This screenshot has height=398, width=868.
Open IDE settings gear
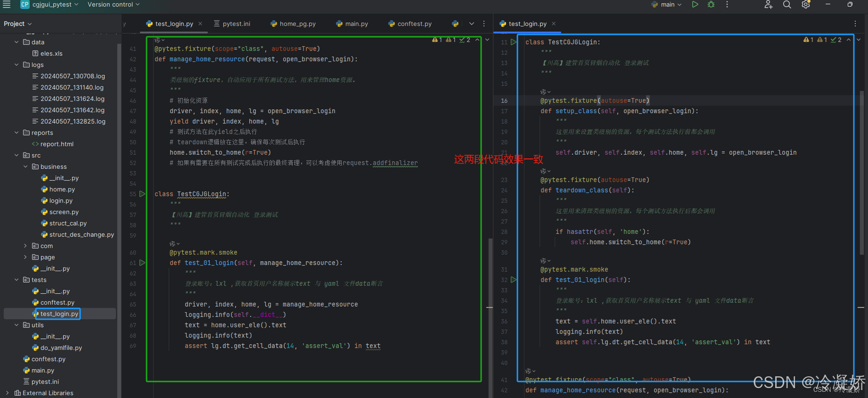coord(806,5)
